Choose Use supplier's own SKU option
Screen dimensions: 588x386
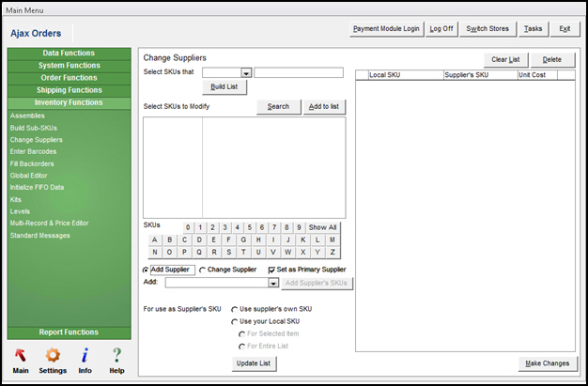pyautogui.click(x=235, y=309)
